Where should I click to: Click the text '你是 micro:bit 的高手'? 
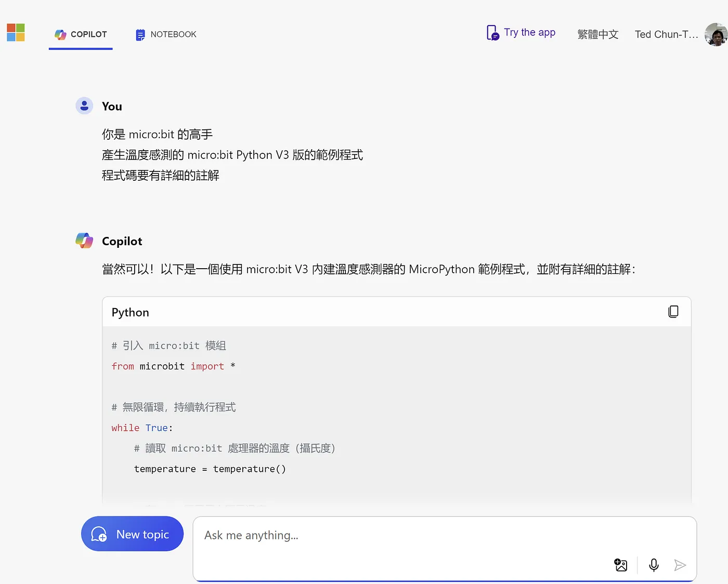[157, 135]
